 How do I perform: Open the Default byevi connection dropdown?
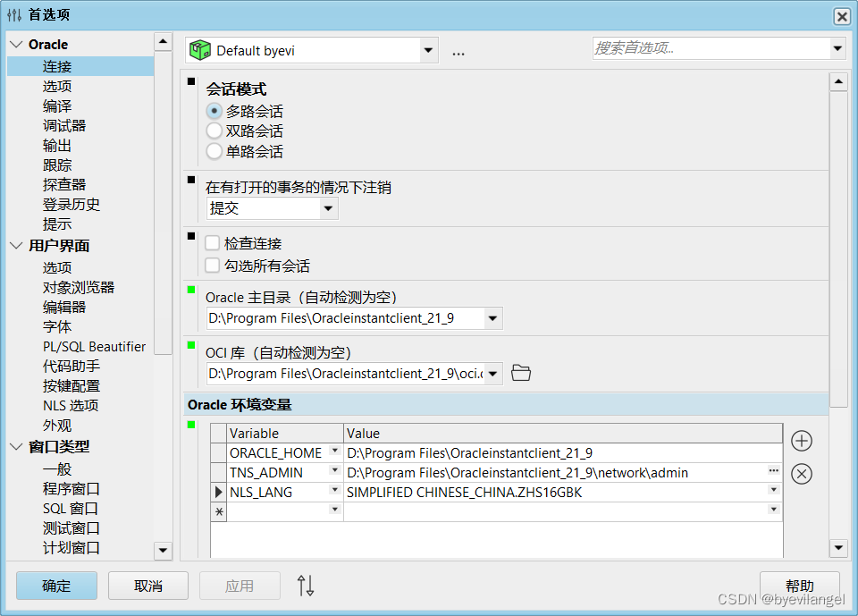coord(428,49)
